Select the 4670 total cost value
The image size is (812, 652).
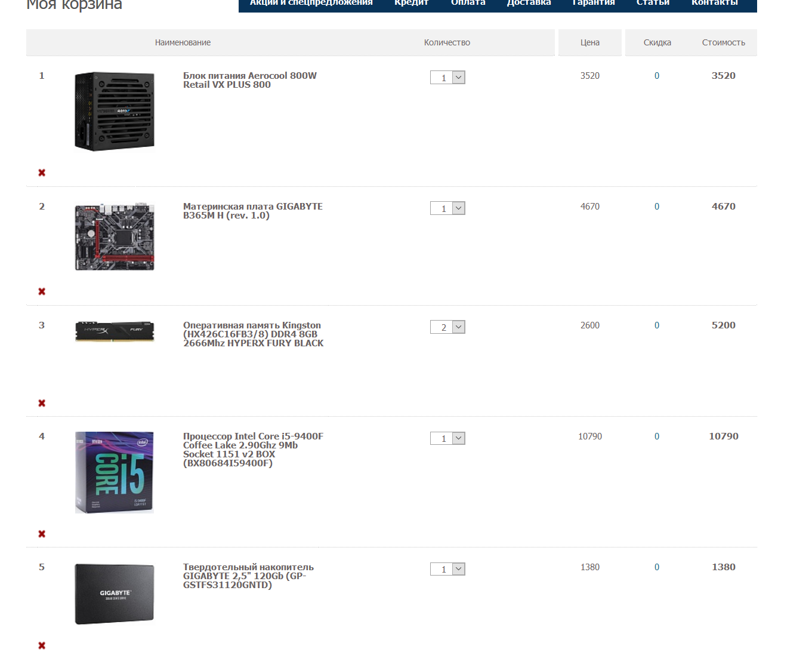point(724,207)
